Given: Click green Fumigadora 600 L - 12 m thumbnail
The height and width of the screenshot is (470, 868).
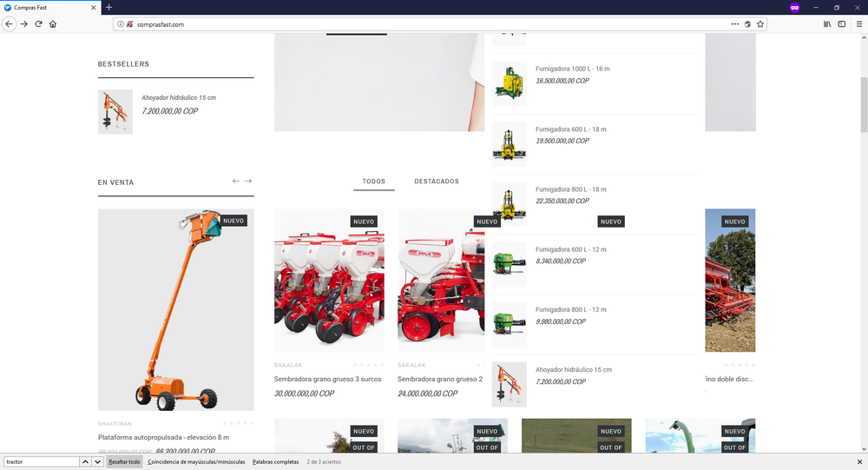Looking at the screenshot, I should [510, 264].
